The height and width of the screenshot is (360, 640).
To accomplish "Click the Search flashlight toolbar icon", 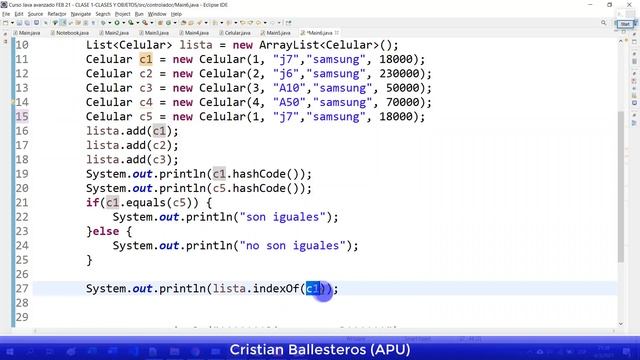I will click(199, 23).
